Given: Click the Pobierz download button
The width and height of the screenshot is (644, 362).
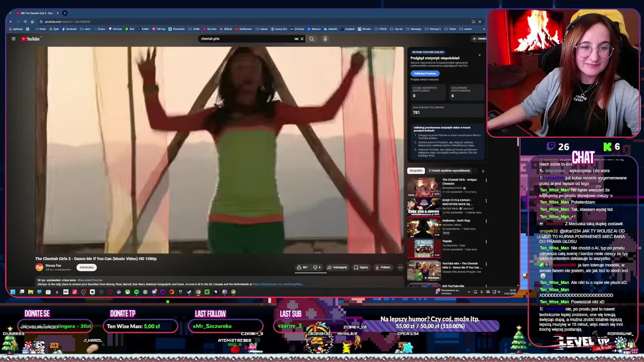Looking at the screenshot, I should point(383,267).
